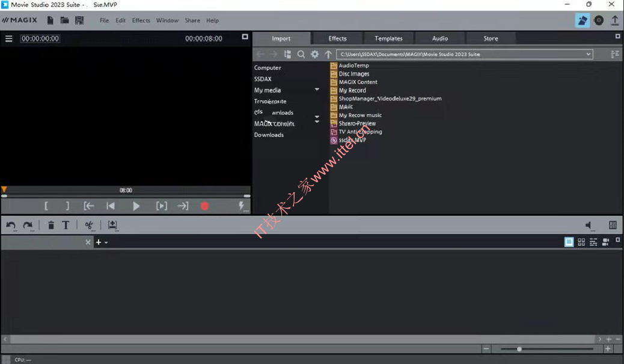Switch to storyboard mode

pos(569,242)
